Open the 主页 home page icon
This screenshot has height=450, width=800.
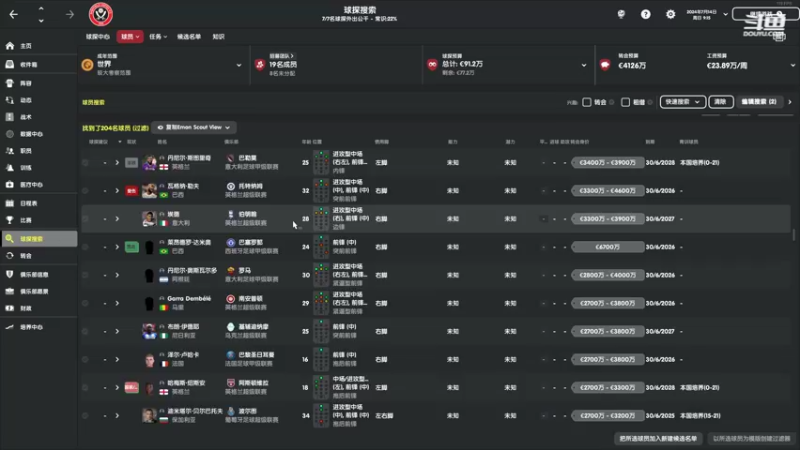click(10, 46)
